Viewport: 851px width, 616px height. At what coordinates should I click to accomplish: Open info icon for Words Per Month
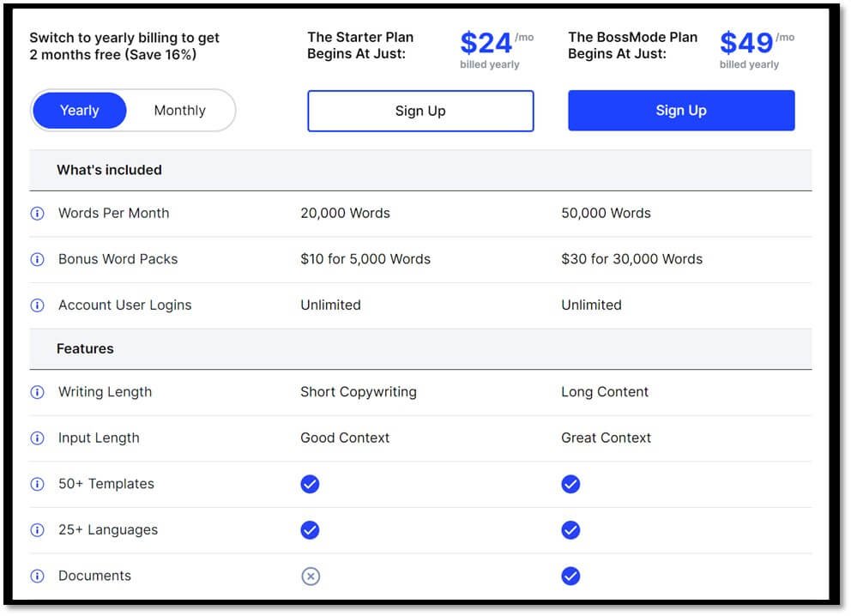[37, 214]
